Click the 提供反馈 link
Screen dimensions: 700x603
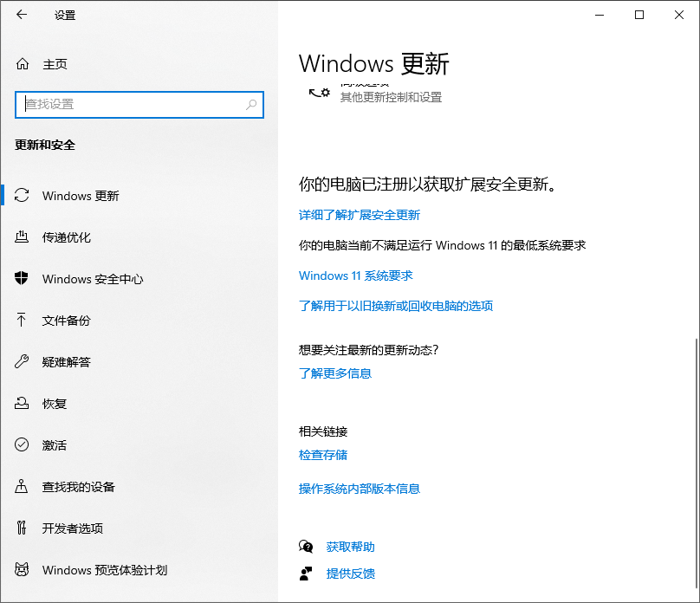pyautogui.click(x=351, y=574)
